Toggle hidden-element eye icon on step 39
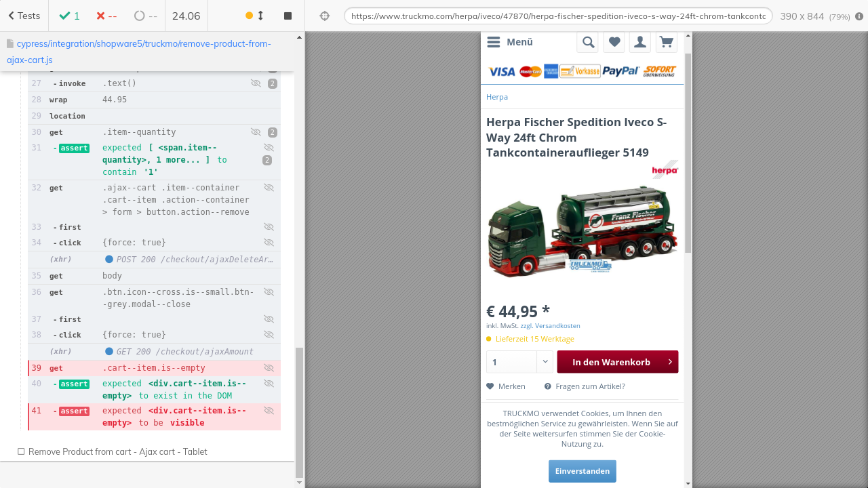This screenshot has width=868, height=488. pos(269,368)
